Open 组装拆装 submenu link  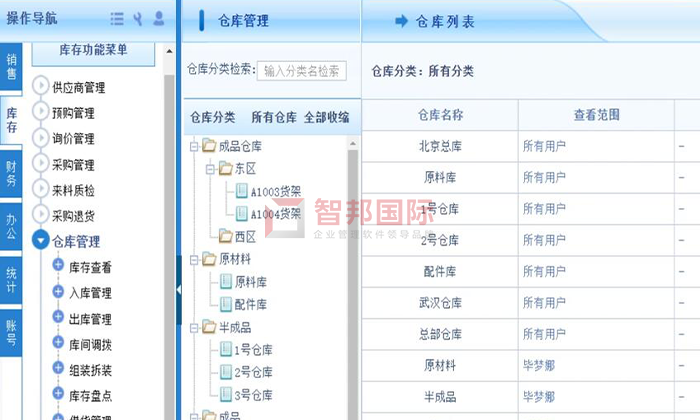pyautogui.click(x=90, y=370)
